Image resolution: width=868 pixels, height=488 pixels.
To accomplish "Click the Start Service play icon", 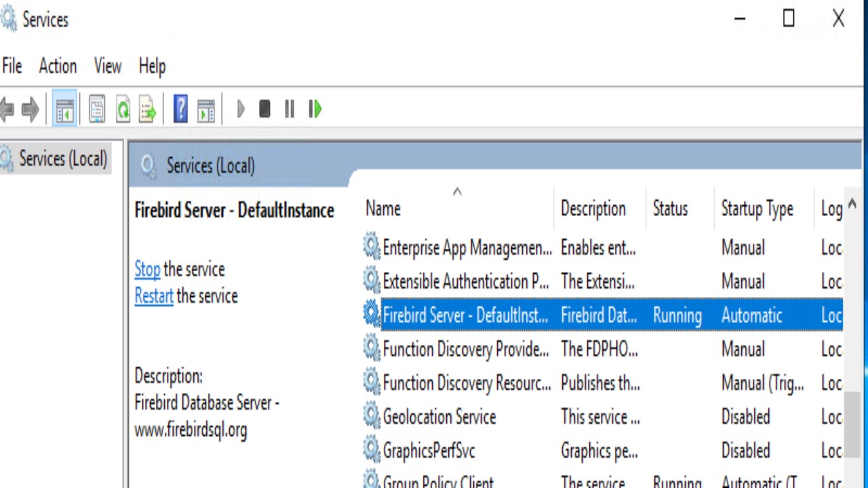I will click(x=240, y=109).
